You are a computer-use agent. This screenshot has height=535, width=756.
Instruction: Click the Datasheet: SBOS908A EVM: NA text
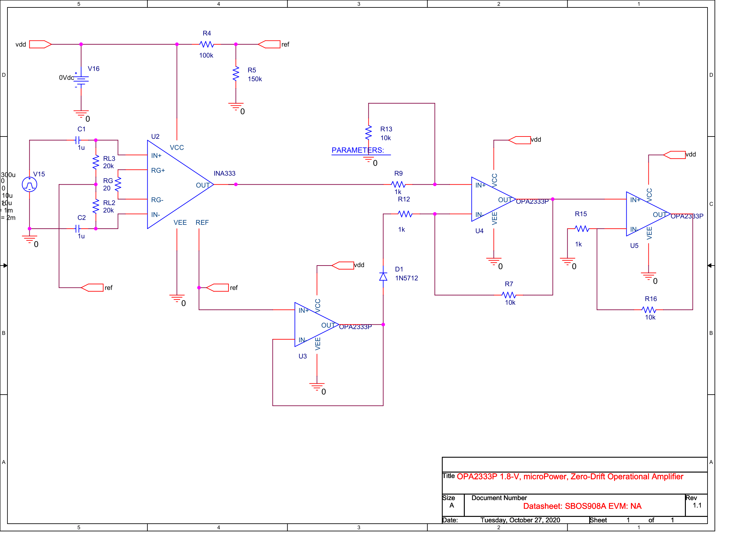pyautogui.click(x=582, y=506)
